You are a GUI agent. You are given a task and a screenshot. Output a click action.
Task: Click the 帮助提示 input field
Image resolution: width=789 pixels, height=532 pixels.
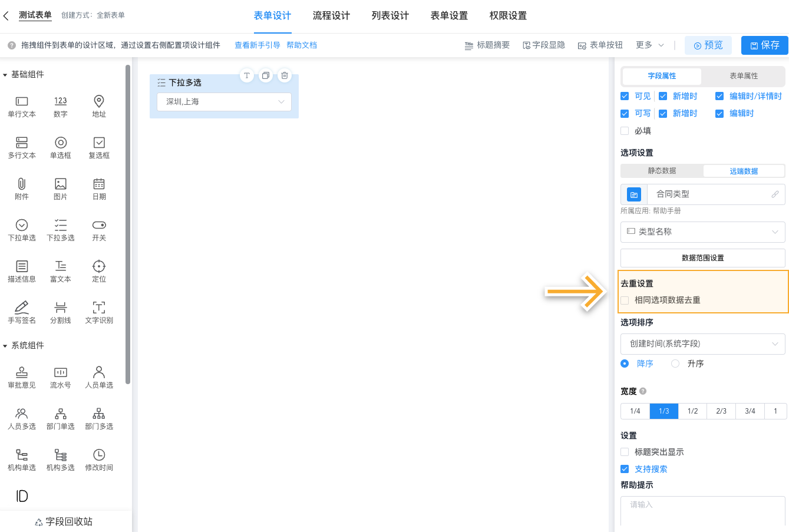coord(702,510)
